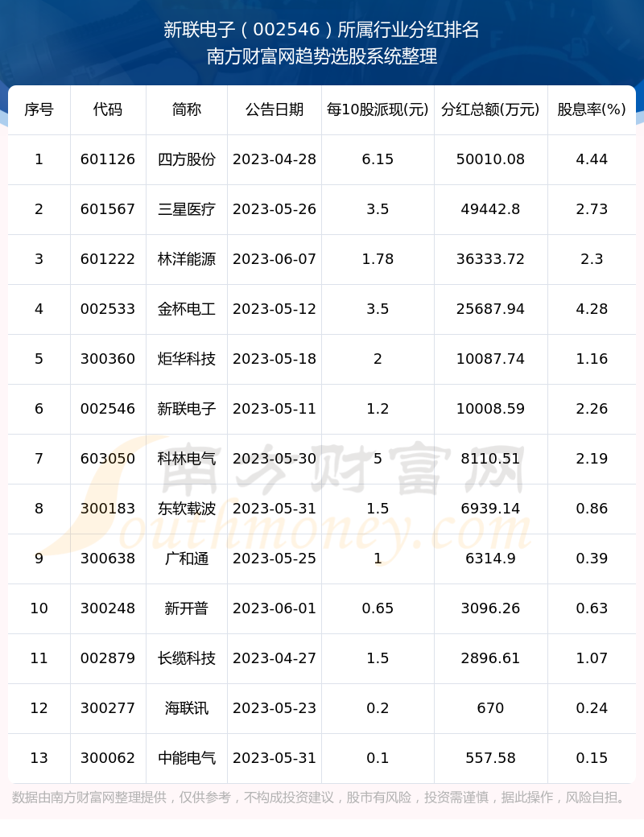Click the 简称 column header
Viewport: 644px width, 837px height.
click(x=187, y=109)
